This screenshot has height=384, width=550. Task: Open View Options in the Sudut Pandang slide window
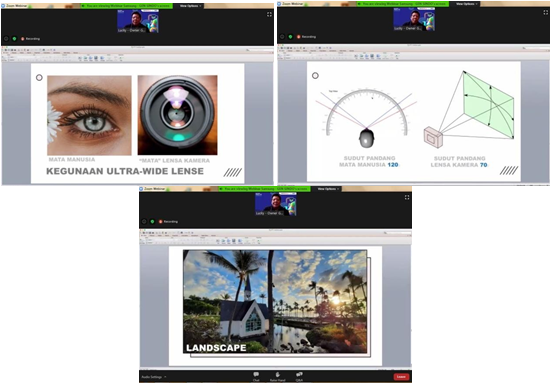pos(467,4)
